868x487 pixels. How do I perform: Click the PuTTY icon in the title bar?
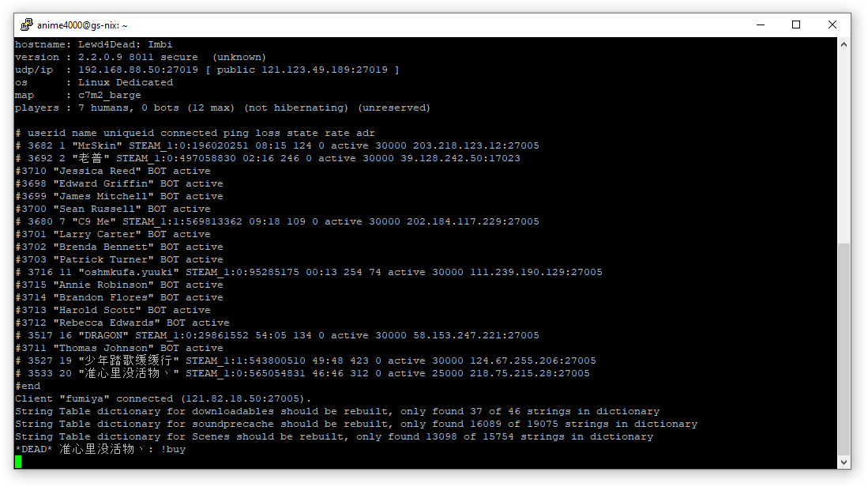27,25
